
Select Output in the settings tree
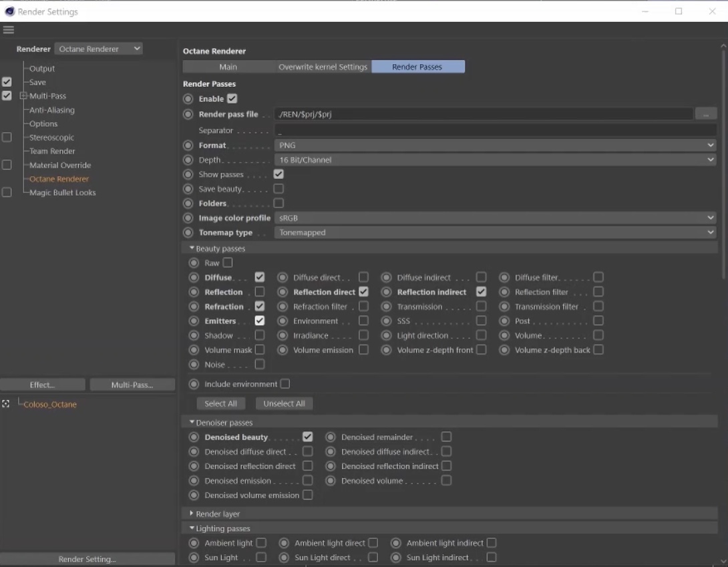(x=42, y=69)
